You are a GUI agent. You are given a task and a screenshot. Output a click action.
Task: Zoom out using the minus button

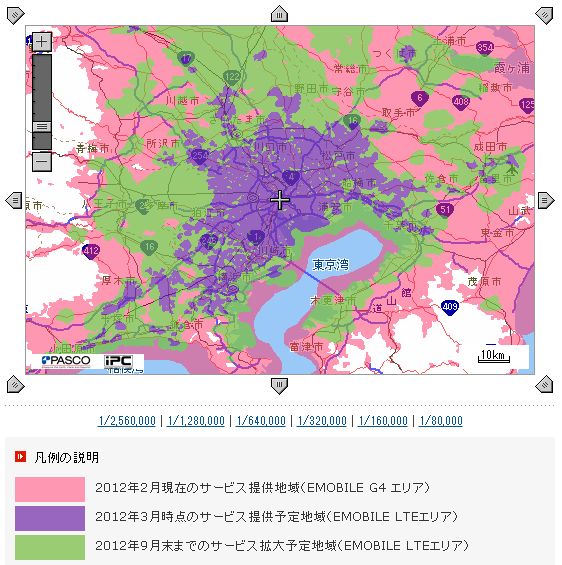[x=42, y=161]
